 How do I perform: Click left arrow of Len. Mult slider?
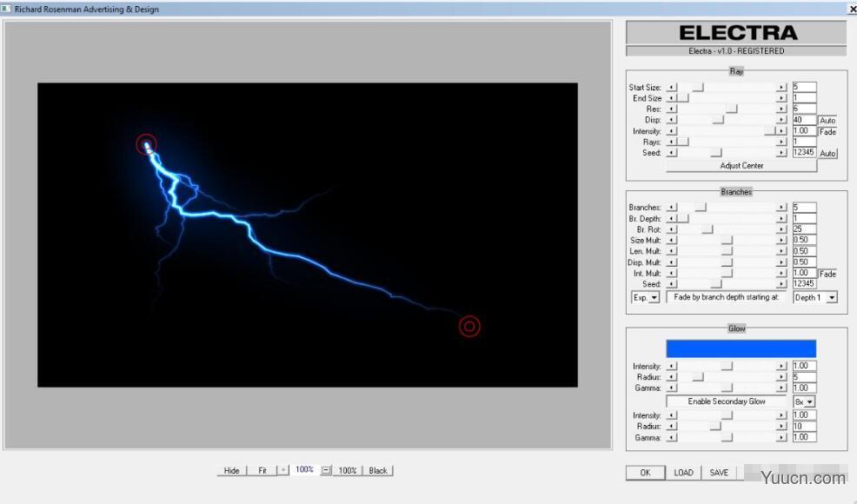point(672,251)
